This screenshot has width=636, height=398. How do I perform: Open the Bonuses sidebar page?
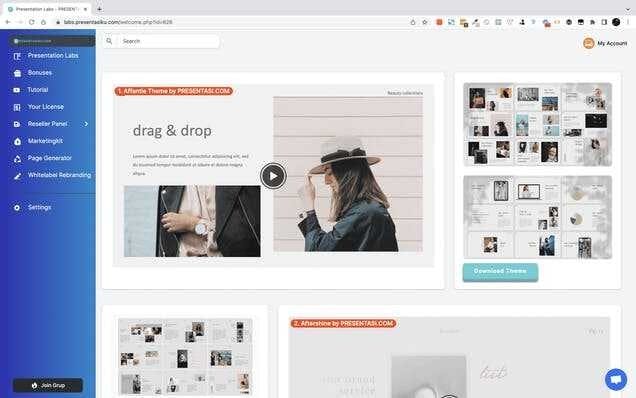click(40, 73)
